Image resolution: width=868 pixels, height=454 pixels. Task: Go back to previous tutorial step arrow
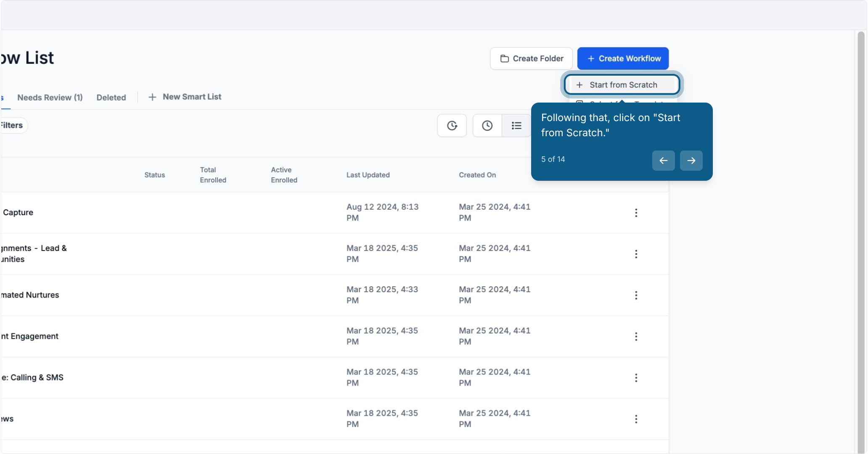tap(663, 161)
